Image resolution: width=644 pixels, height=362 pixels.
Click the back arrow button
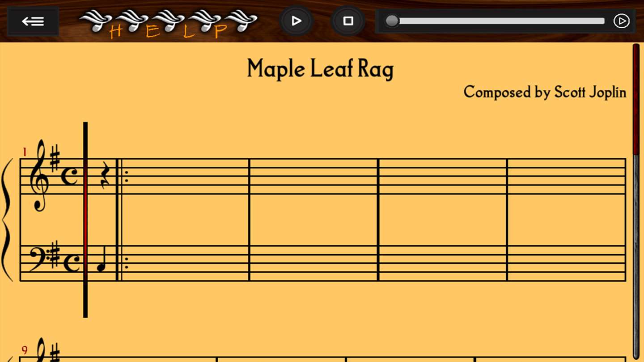(x=33, y=21)
